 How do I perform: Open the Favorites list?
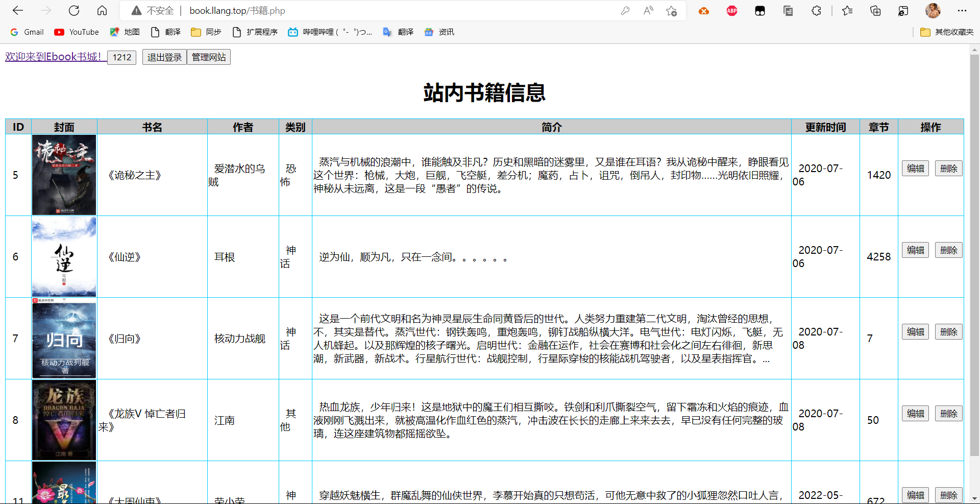pos(847,11)
